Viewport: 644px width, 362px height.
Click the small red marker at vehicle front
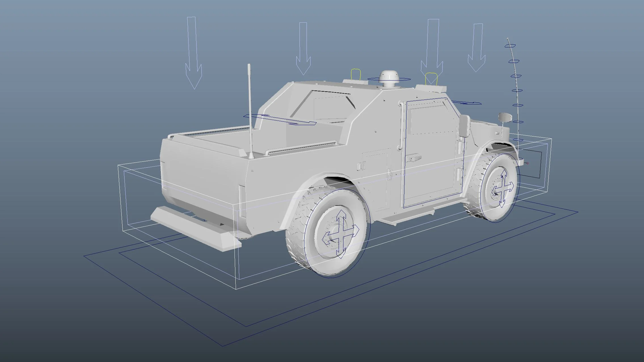[528, 163]
